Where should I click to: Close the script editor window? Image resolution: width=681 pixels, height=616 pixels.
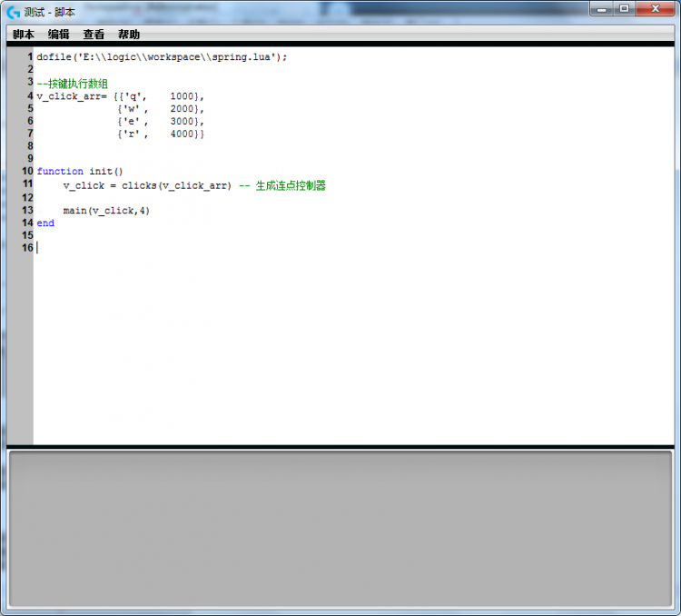(656, 8)
